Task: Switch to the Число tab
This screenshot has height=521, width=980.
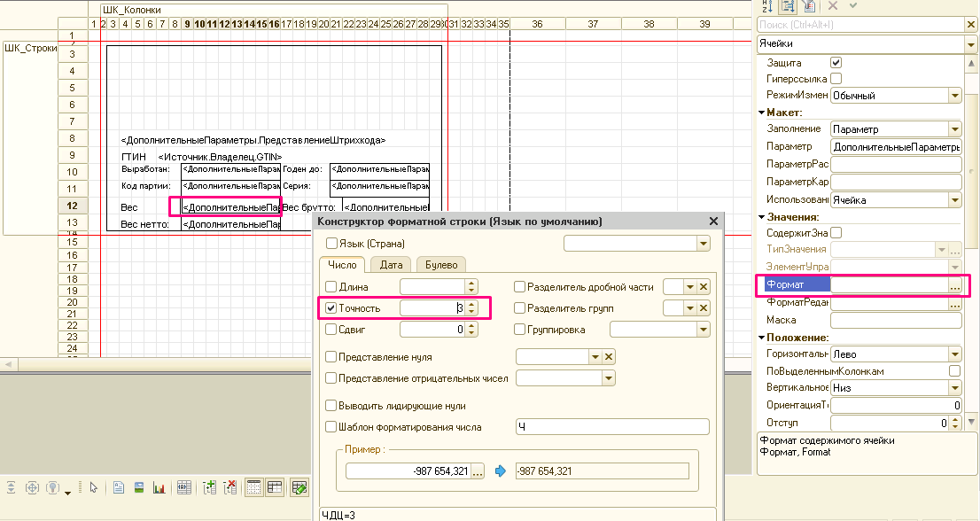Action: pyautogui.click(x=343, y=264)
